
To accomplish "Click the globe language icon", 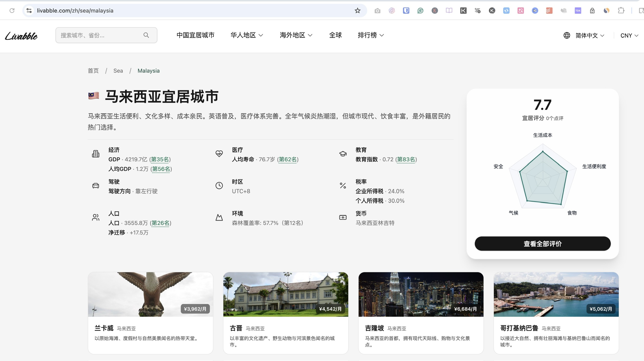I will click(567, 35).
